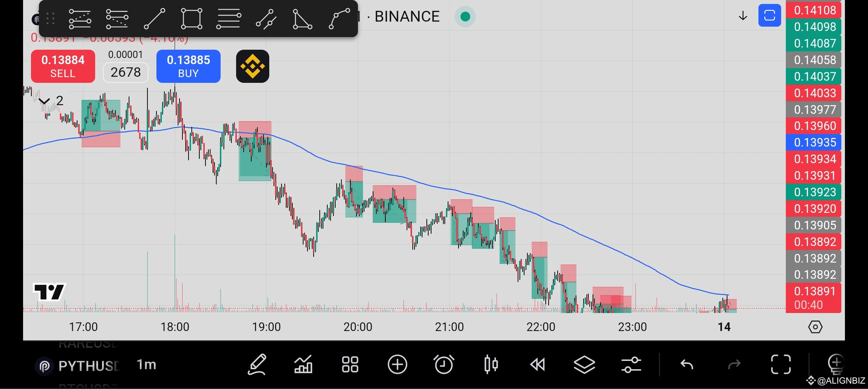Image resolution: width=868 pixels, height=389 pixels.
Task: Click the 0.13923 green price label
Action: tap(814, 192)
